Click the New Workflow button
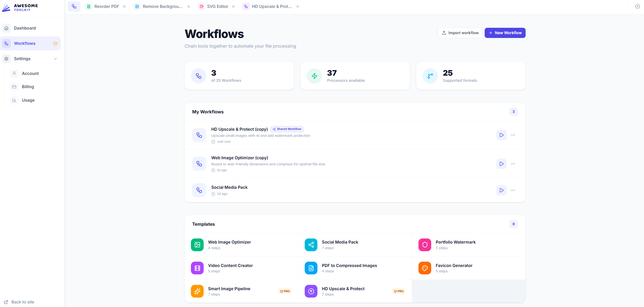This screenshot has height=307, width=644. tap(505, 33)
